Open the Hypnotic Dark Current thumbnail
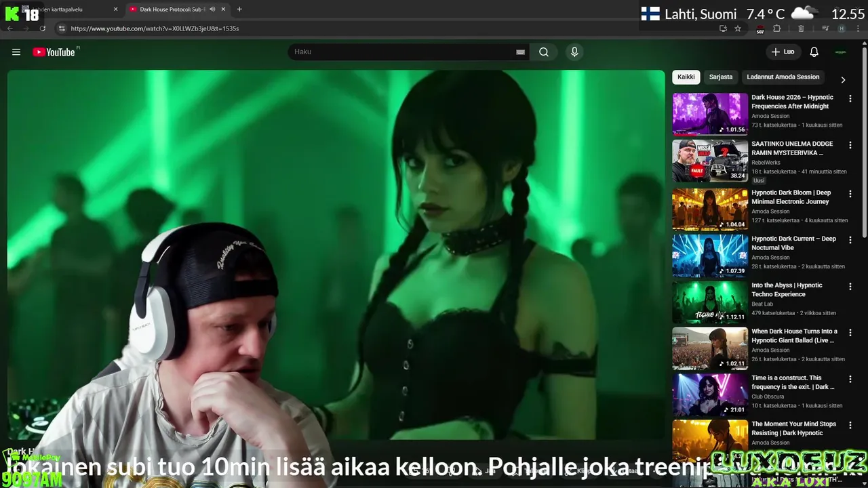Viewport: 868px width, 488px height. [710, 256]
